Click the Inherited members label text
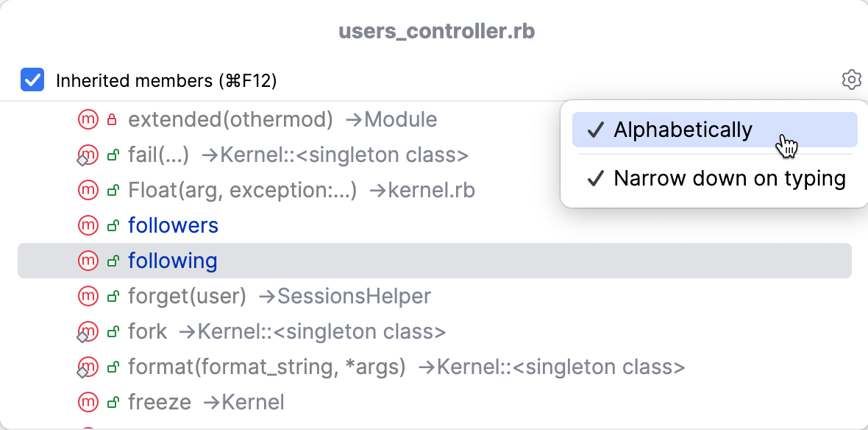The height and width of the screenshot is (430, 868). (166, 80)
